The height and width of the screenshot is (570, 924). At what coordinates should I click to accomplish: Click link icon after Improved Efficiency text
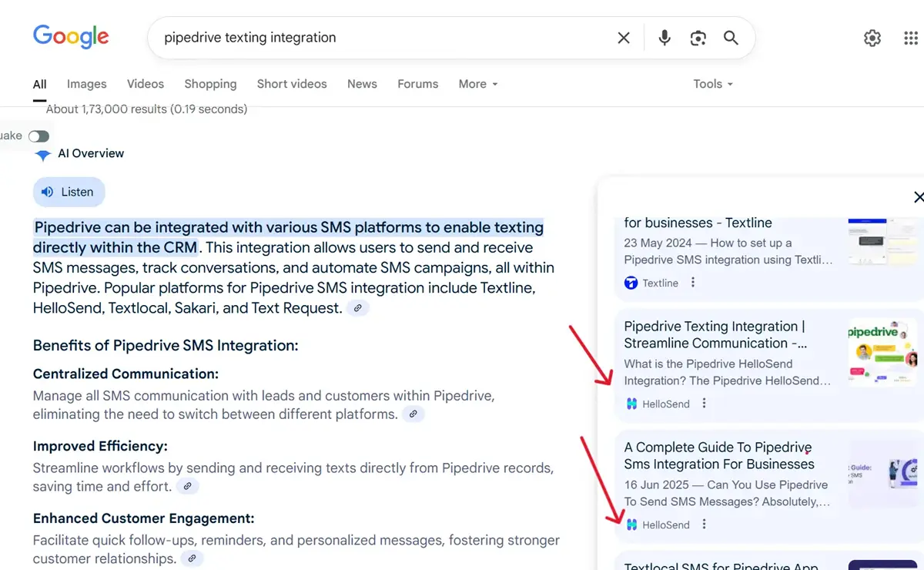point(188,487)
